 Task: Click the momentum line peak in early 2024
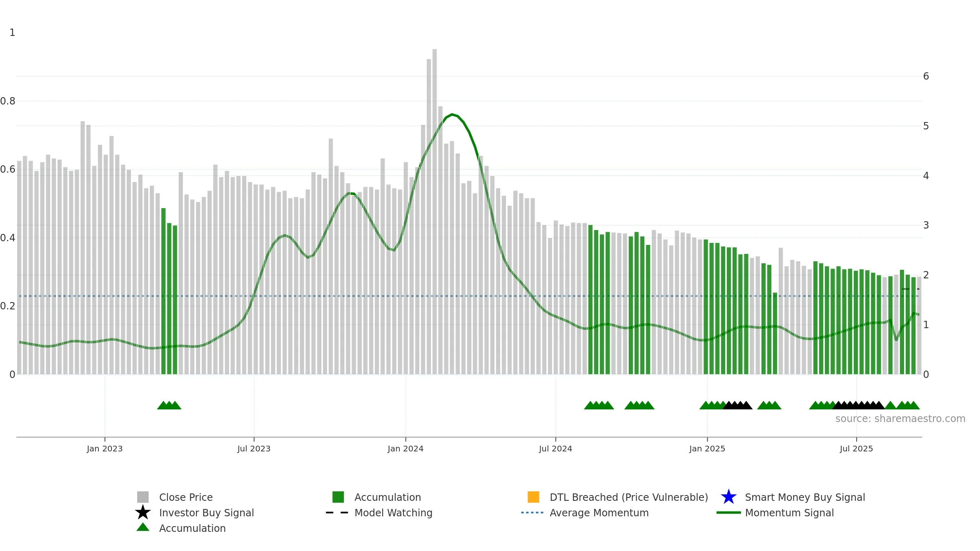coord(452,114)
